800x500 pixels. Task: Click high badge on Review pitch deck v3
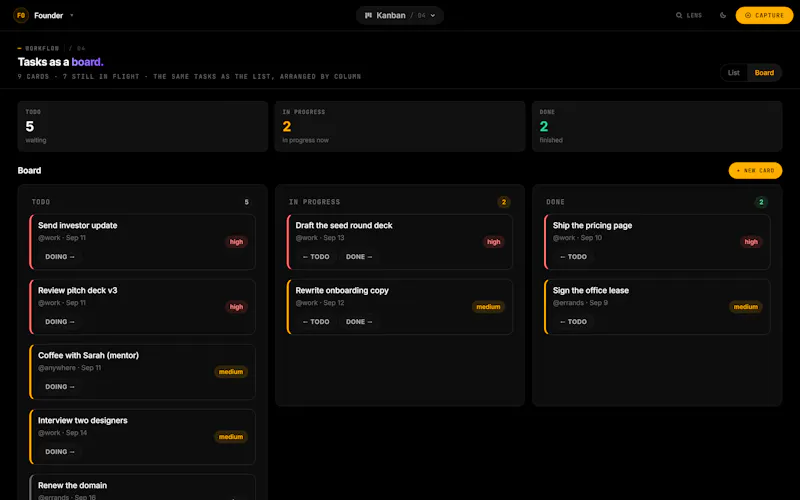pyautogui.click(x=236, y=307)
